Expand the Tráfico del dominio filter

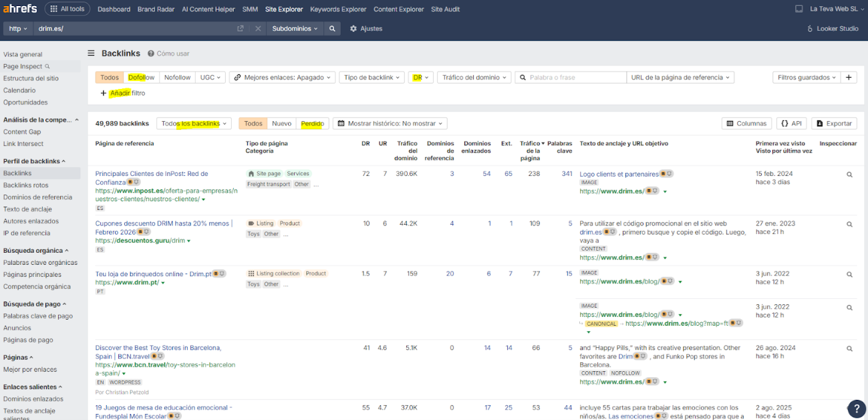[474, 77]
